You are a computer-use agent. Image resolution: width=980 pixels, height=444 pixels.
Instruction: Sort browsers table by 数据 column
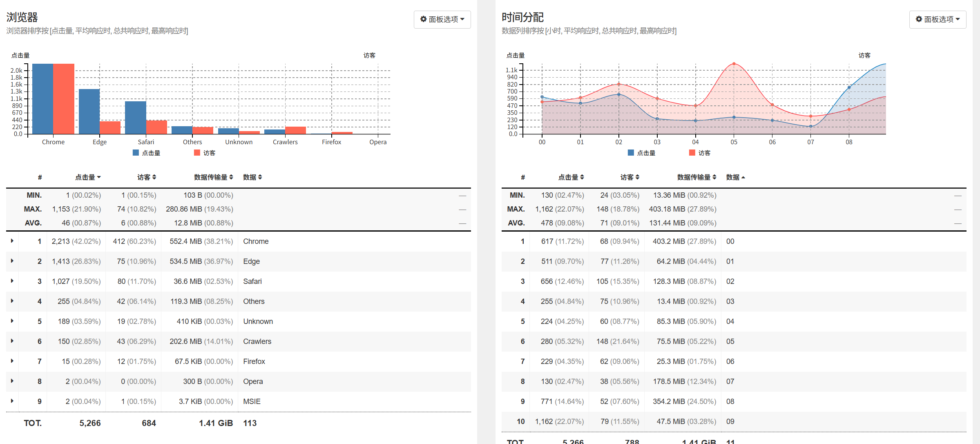[252, 177]
